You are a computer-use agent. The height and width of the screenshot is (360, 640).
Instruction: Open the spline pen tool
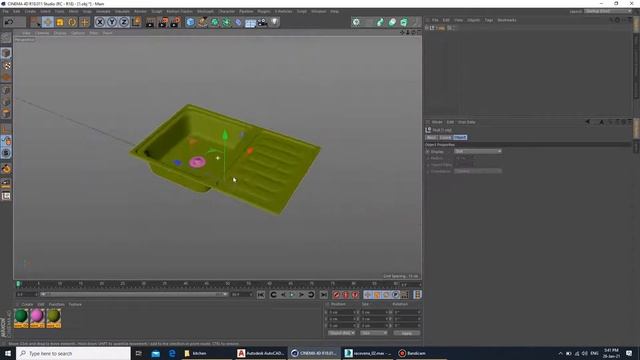202,22
